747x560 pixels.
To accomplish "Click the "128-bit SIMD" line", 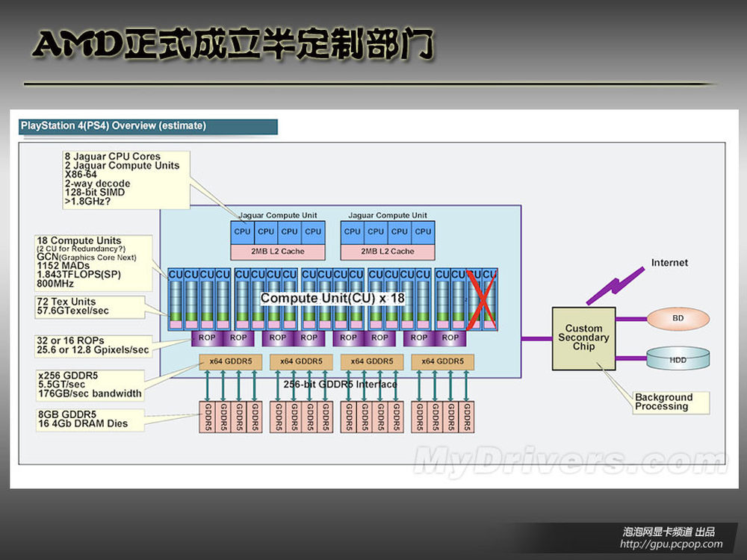I will (95, 193).
